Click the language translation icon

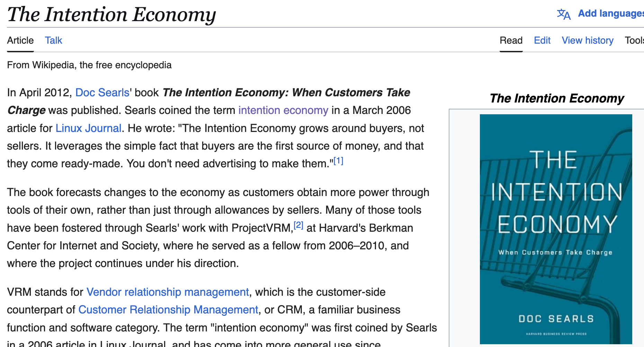pos(563,14)
